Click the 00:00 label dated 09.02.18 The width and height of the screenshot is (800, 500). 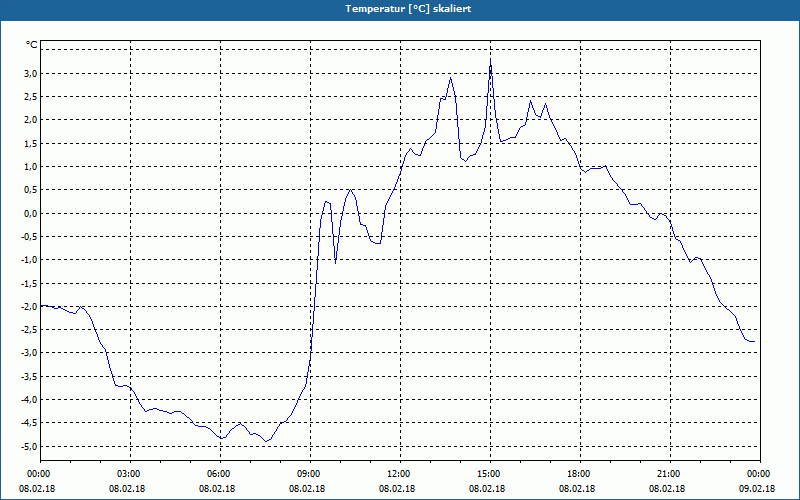pos(760,474)
